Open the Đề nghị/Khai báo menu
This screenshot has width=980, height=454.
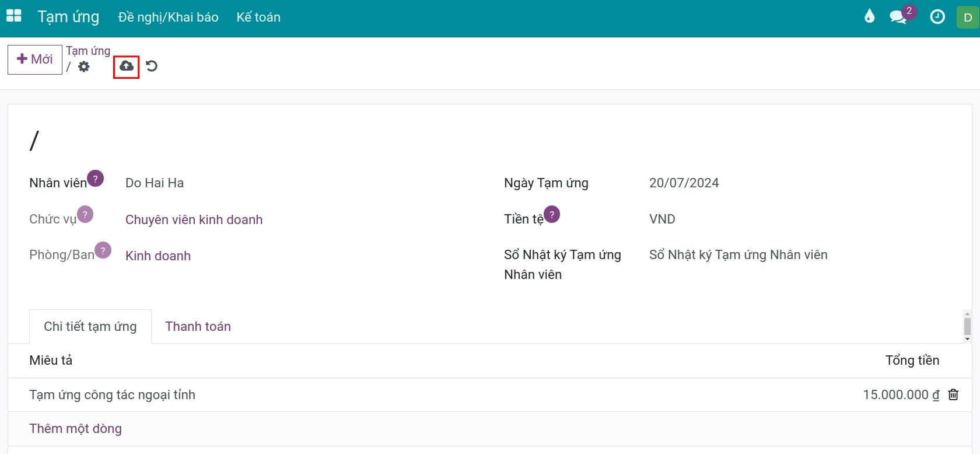[168, 17]
